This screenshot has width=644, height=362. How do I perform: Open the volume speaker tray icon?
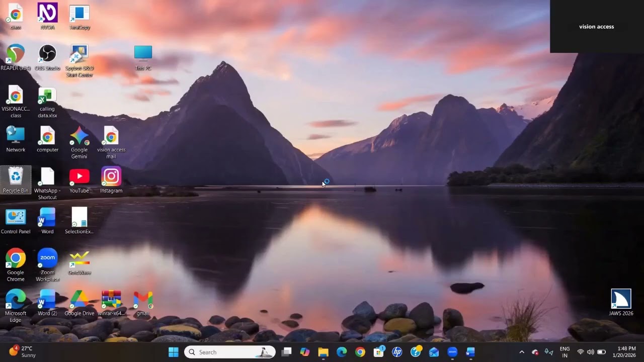[x=590, y=352]
